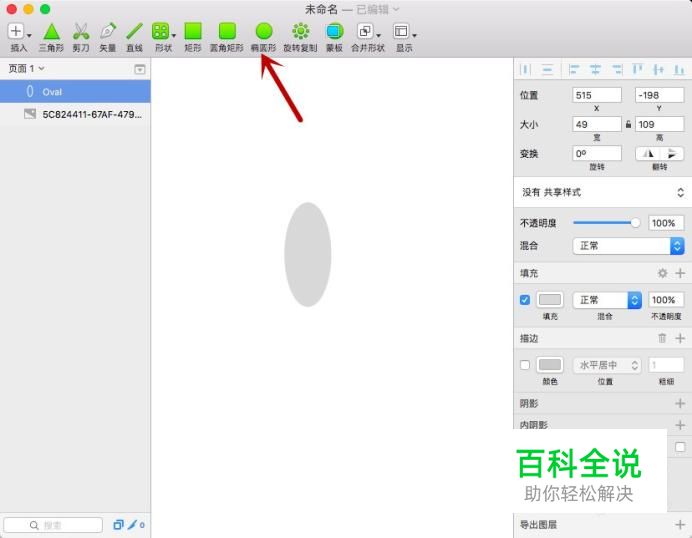Add export layer (导出图层)
692x538 pixels.
click(x=680, y=525)
